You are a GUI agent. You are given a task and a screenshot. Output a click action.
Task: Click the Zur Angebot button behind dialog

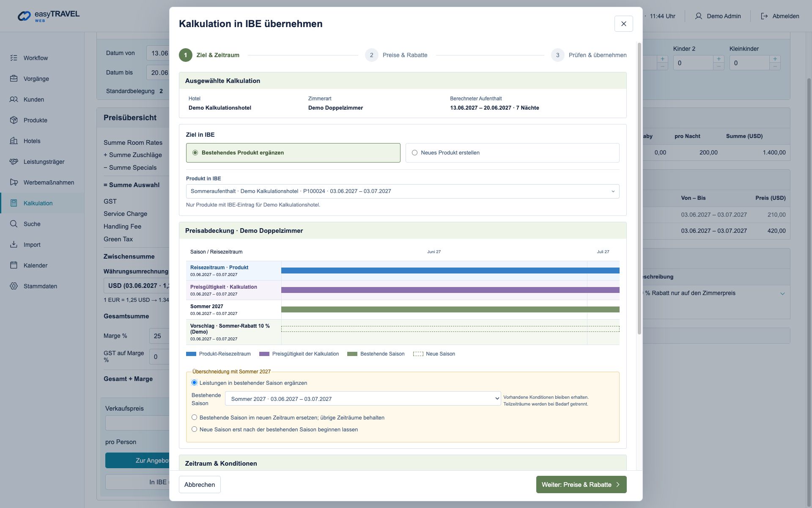pos(137,461)
